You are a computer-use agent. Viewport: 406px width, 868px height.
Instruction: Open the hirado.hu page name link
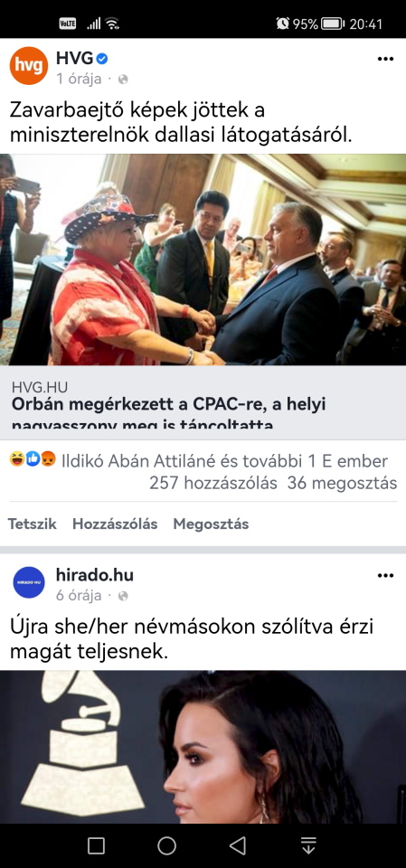[95, 575]
